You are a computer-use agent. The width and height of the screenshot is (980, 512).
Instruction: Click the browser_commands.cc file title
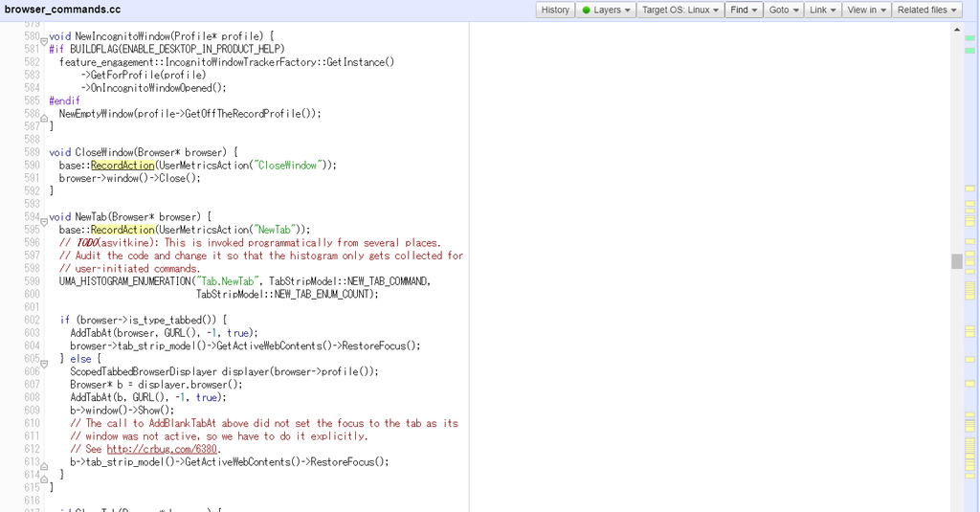tap(62, 10)
